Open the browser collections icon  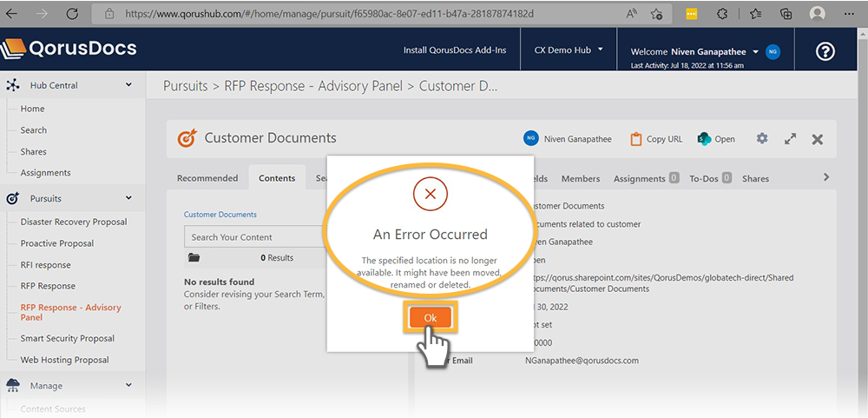(786, 14)
